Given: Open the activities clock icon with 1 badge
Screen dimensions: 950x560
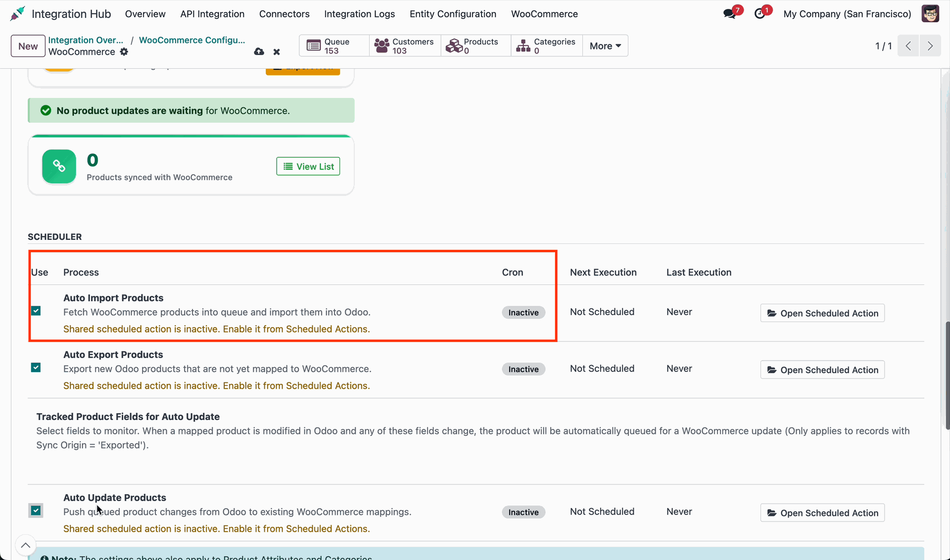Looking at the screenshot, I should [x=760, y=14].
